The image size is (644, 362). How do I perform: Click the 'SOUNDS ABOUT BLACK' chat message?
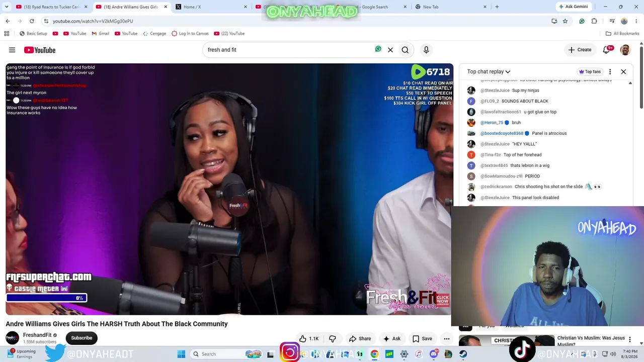pyautogui.click(x=525, y=101)
